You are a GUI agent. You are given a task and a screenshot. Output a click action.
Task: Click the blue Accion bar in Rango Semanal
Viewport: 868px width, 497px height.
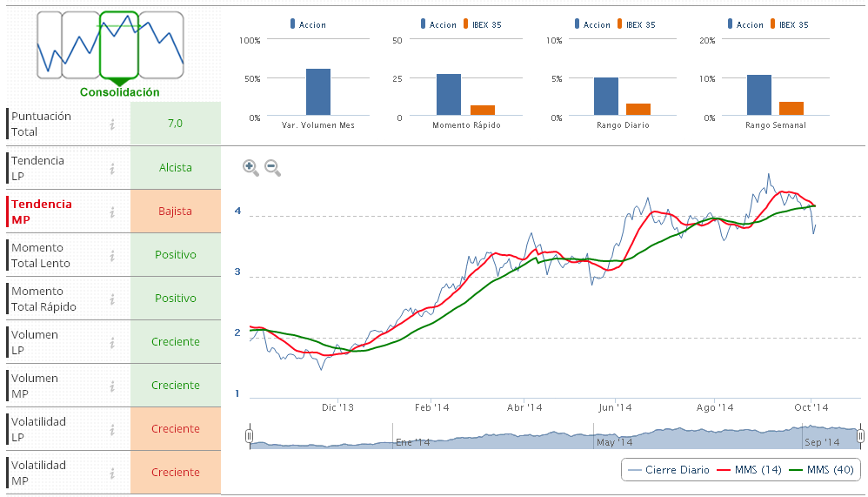(759, 95)
